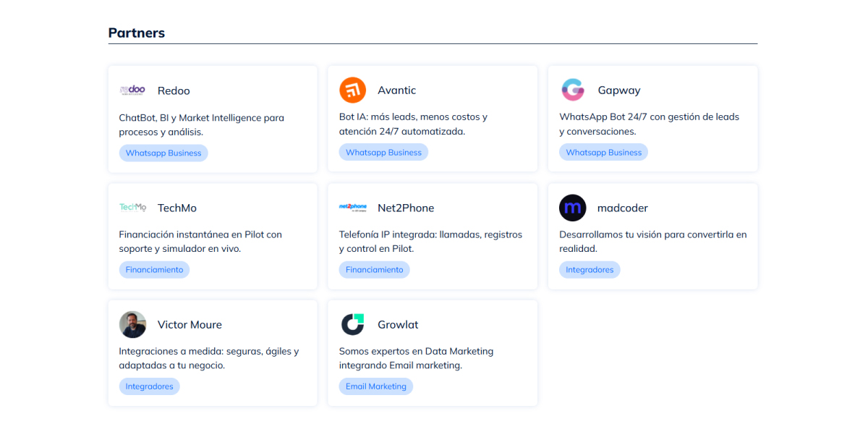
Task: Click the TechMo logo icon
Action: (x=132, y=208)
